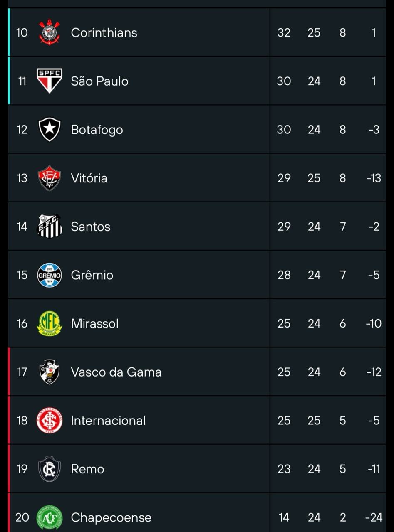Tap the Grêmio circular badge
The width and height of the screenshot is (394, 532).
point(50,275)
